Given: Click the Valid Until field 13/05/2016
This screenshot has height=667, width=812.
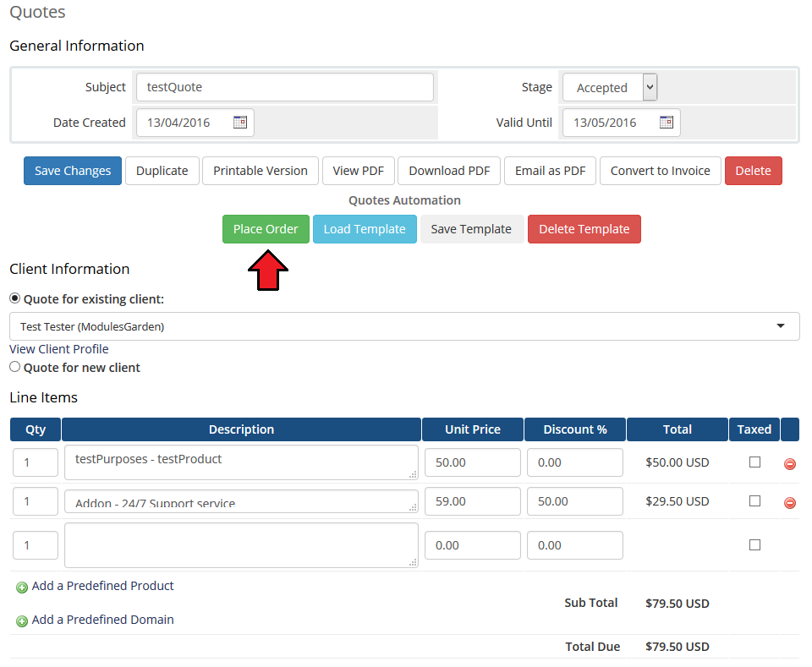Looking at the screenshot, I should [622, 122].
